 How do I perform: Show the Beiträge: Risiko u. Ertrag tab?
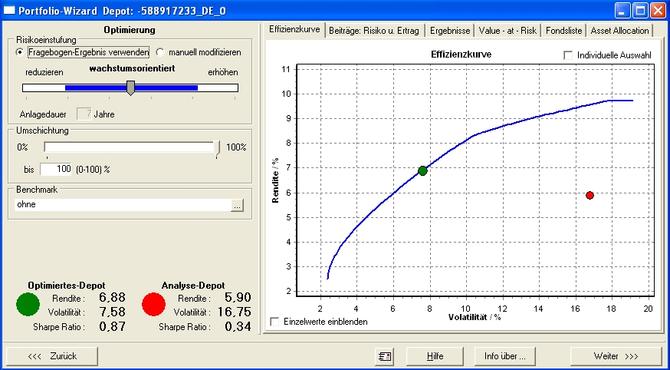tap(374, 31)
